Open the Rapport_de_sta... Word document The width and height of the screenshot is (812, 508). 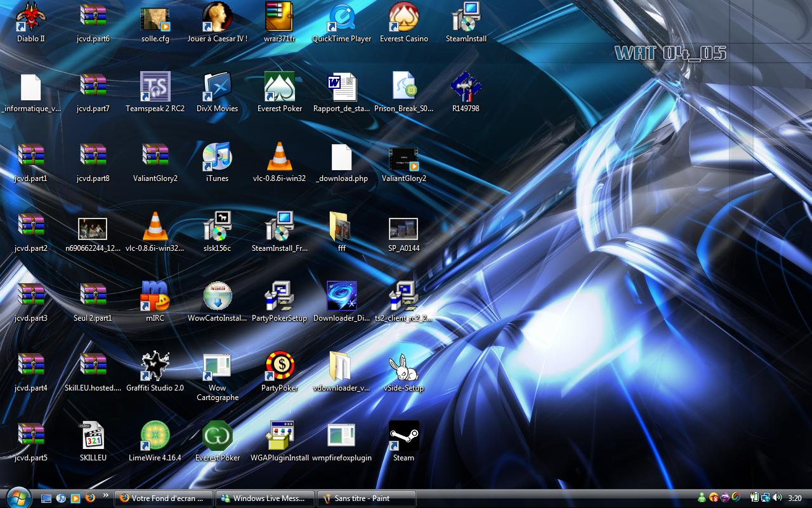pyautogui.click(x=341, y=87)
